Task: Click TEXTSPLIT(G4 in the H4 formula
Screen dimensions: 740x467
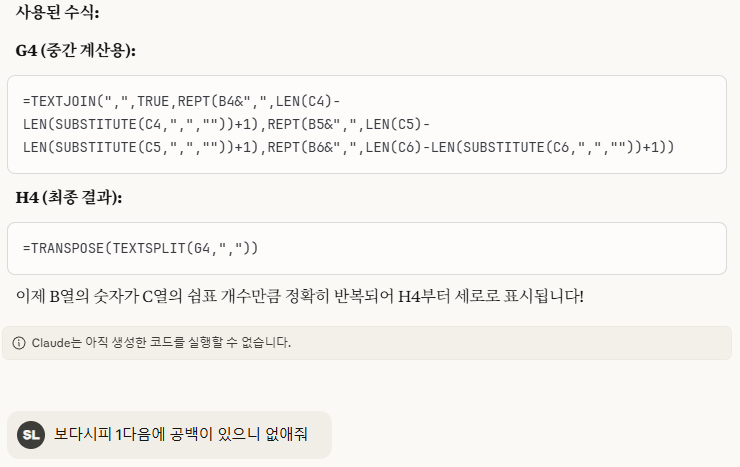Action: 161,248
